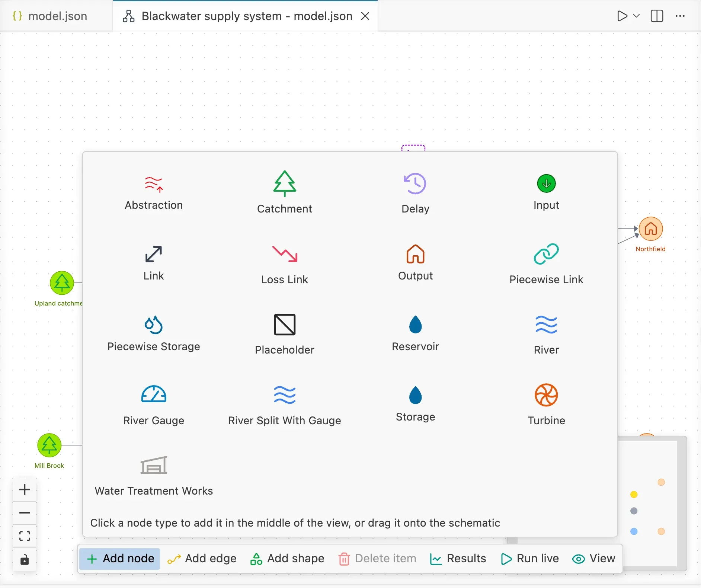Viewport: 701px width, 588px height.
Task: Select the Northfield output node on canvas
Action: coord(651,229)
